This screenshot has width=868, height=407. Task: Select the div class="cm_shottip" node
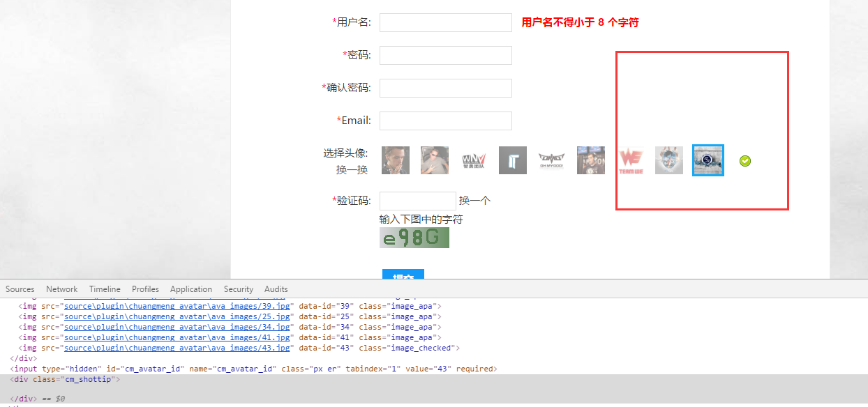[x=65, y=379]
